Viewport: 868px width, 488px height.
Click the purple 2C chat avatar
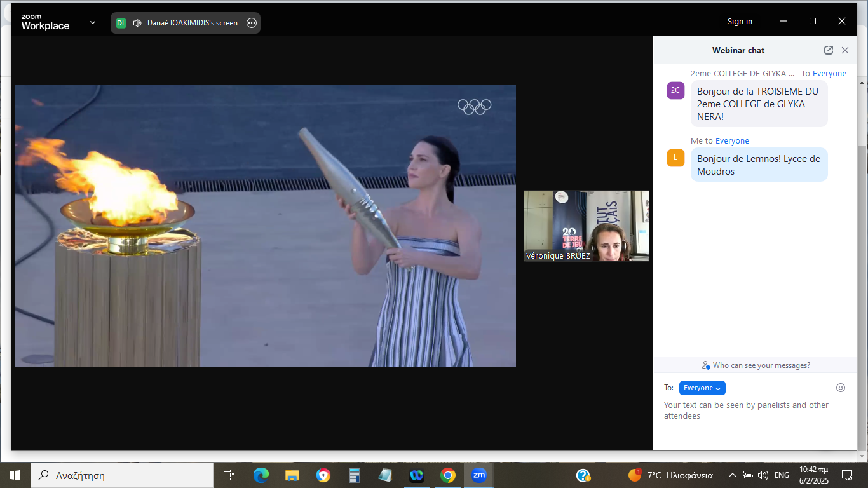(675, 90)
